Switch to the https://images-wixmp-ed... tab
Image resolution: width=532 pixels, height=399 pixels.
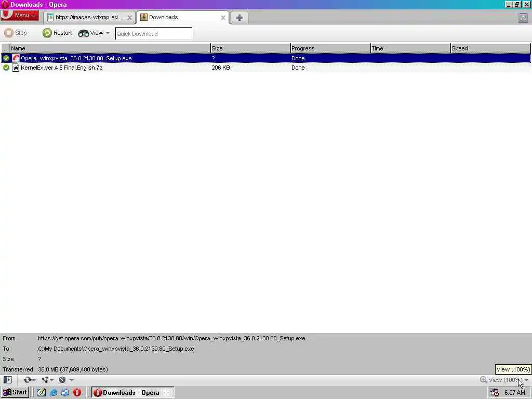pyautogui.click(x=89, y=17)
